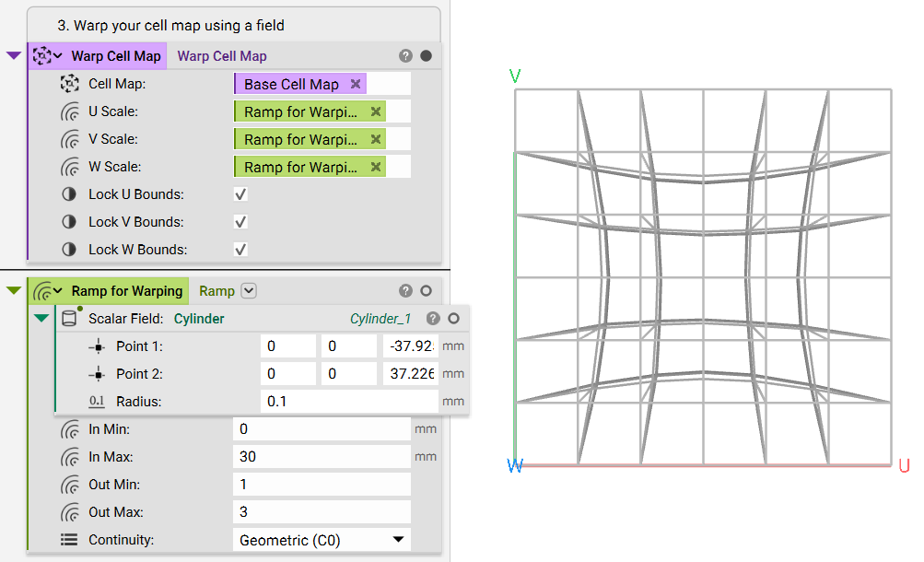Click the Out Max field icon
The image size is (924, 562).
(x=69, y=512)
